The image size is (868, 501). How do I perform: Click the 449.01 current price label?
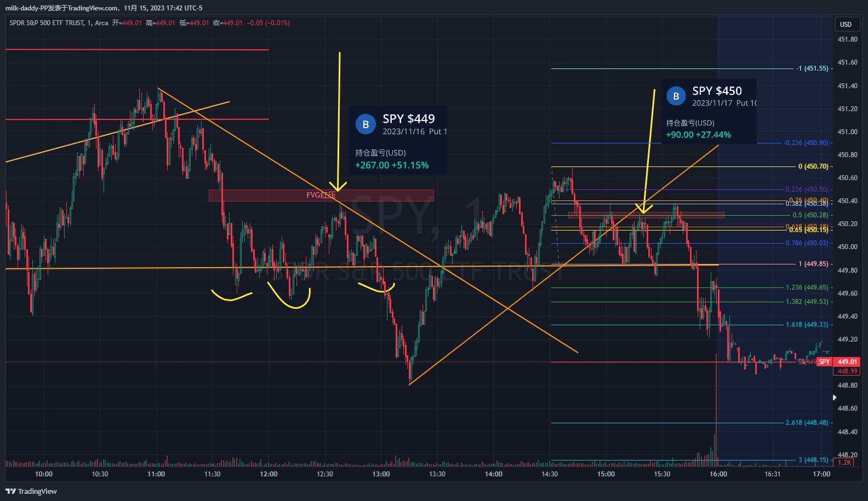coord(847,362)
